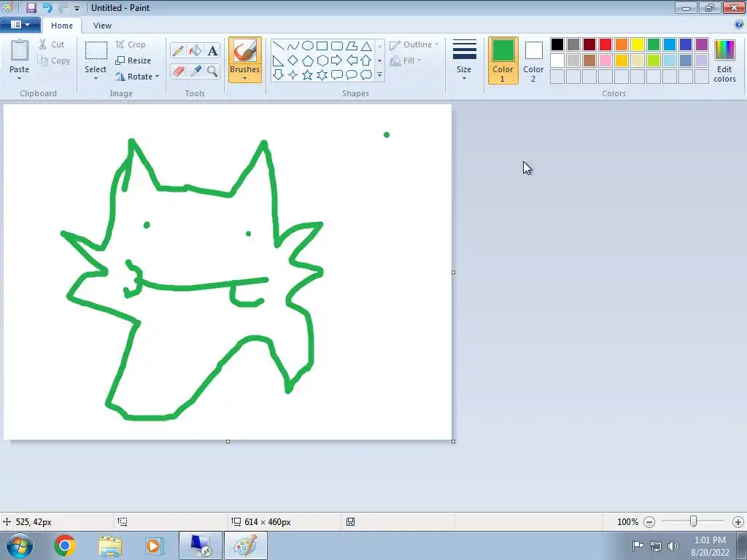
Task: Choose the Rounded rectangle shape
Action: click(337, 46)
